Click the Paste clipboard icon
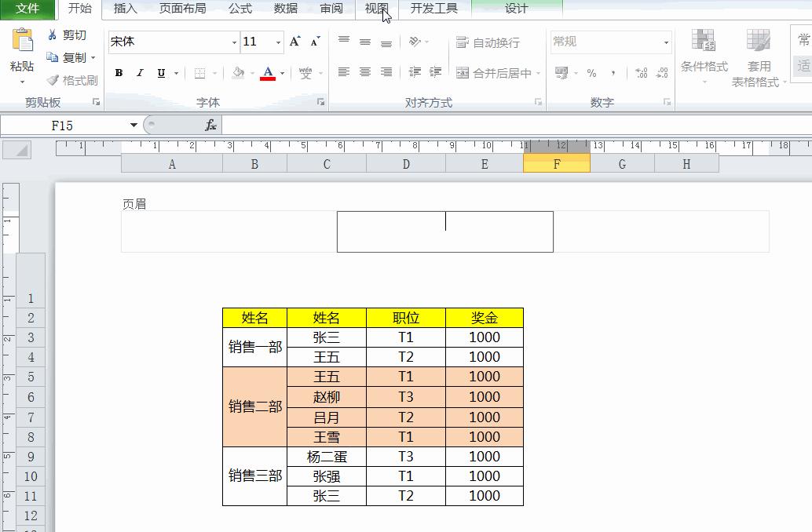The image size is (812, 532). pos(22,40)
